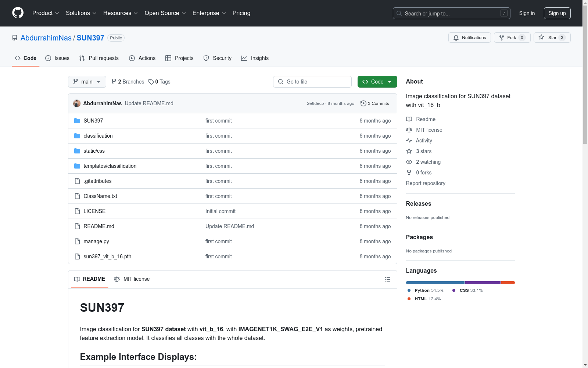Open the SUN397 folder
The height and width of the screenshot is (368, 588).
pos(93,121)
